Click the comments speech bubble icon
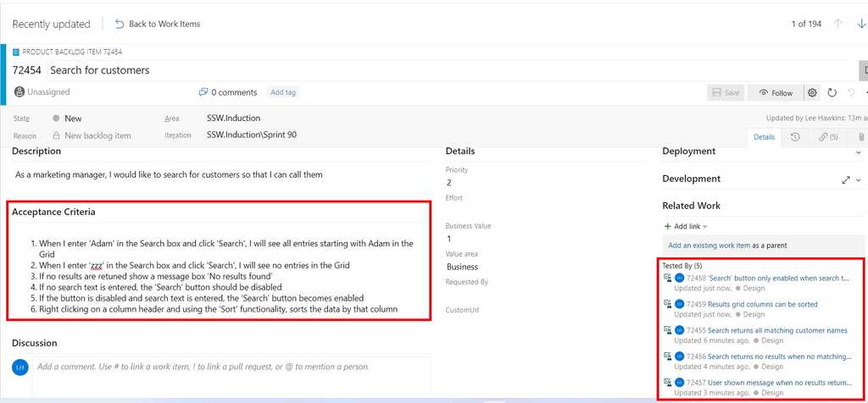Screen dimensions: 868x403 [203, 92]
